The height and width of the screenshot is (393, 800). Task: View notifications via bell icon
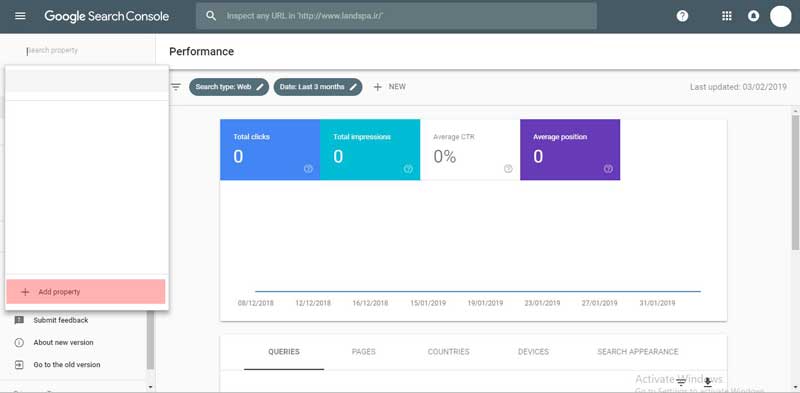click(753, 16)
